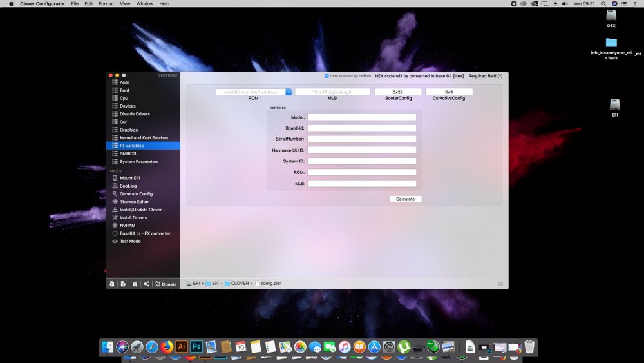
Task: Open Adobe Illustrator from the dock
Action: (182, 347)
